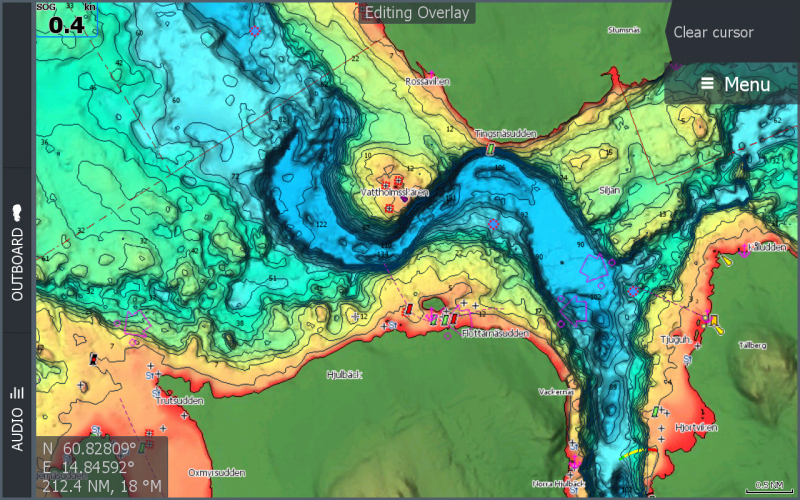Viewport: 800px width, 500px height.
Task: Click the red buoy west of Trutsudden
Action: pyautogui.click(x=94, y=357)
